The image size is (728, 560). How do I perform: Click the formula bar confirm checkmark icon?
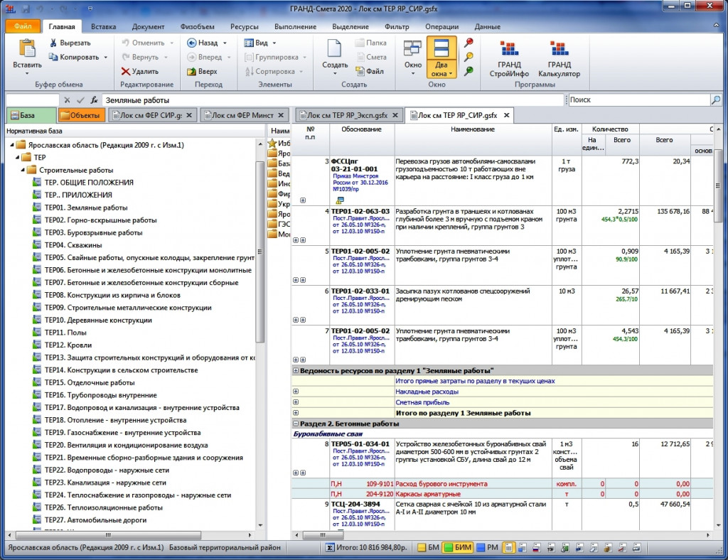pyautogui.click(x=80, y=99)
